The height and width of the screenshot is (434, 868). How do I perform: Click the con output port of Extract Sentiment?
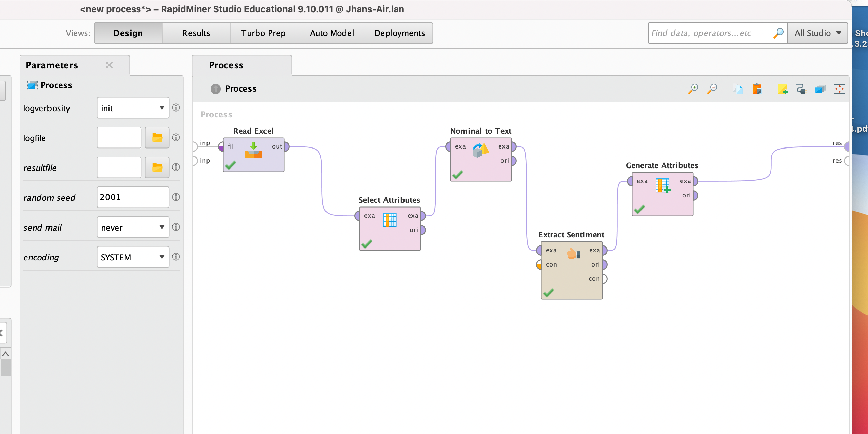(x=605, y=279)
